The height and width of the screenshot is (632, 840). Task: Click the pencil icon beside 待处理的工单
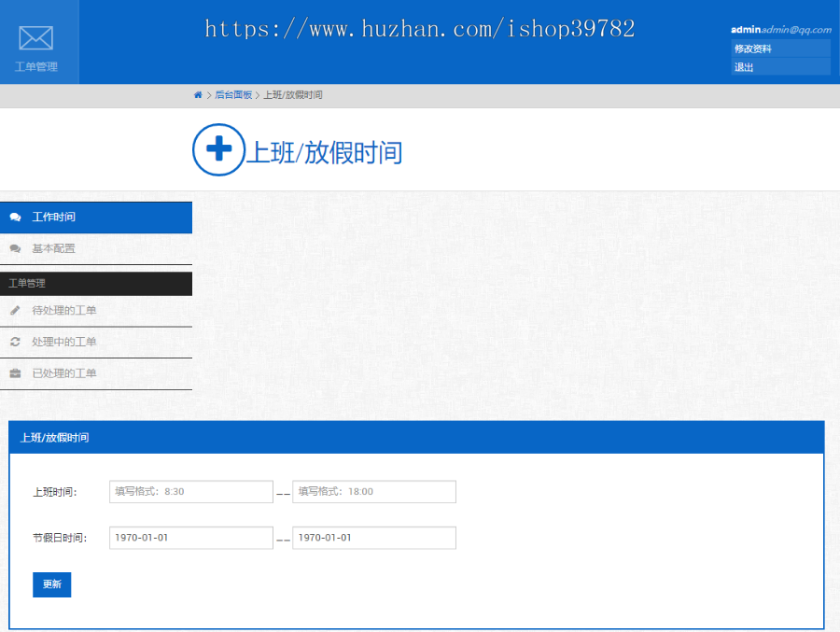coord(15,310)
